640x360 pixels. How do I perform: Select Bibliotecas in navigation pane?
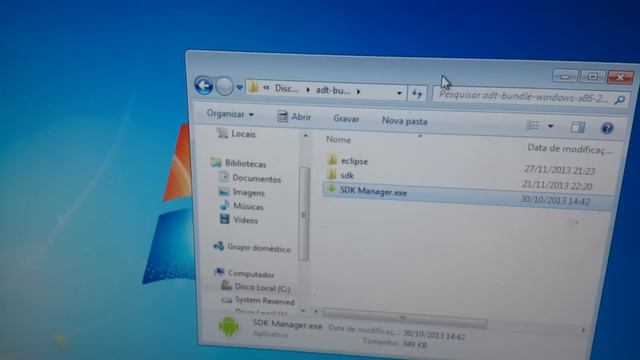point(245,164)
